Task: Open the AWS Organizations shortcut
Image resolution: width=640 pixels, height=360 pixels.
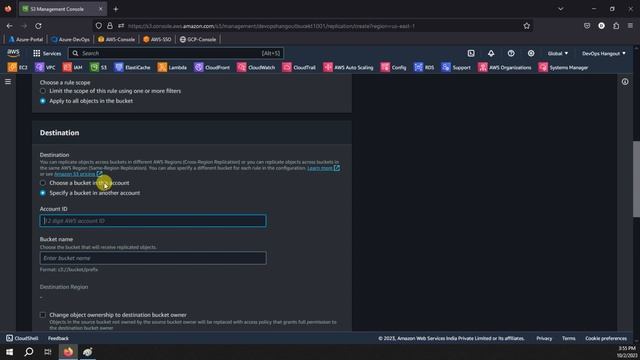Action: point(505,67)
